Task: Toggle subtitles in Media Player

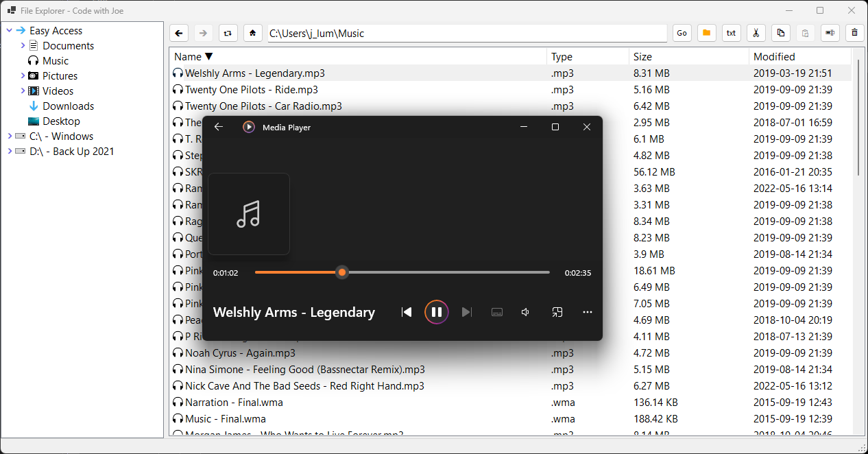Action: (x=497, y=312)
